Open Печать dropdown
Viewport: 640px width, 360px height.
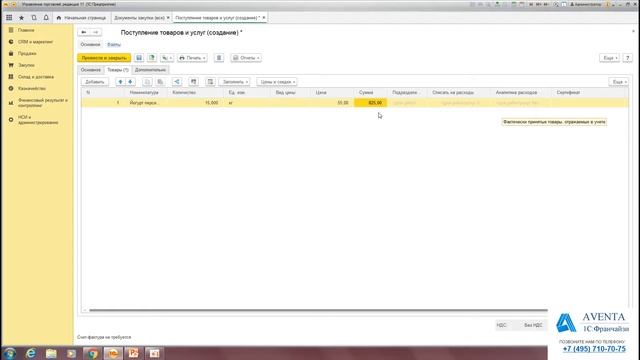192,58
